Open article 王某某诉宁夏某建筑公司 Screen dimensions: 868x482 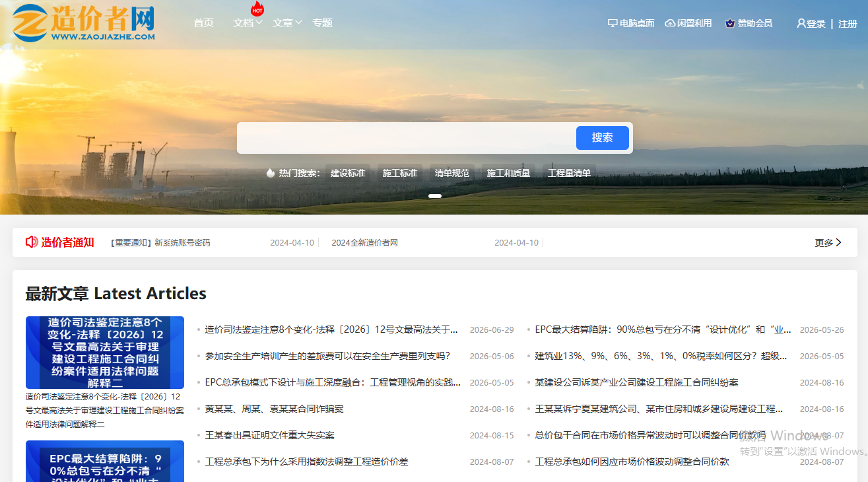click(x=659, y=409)
